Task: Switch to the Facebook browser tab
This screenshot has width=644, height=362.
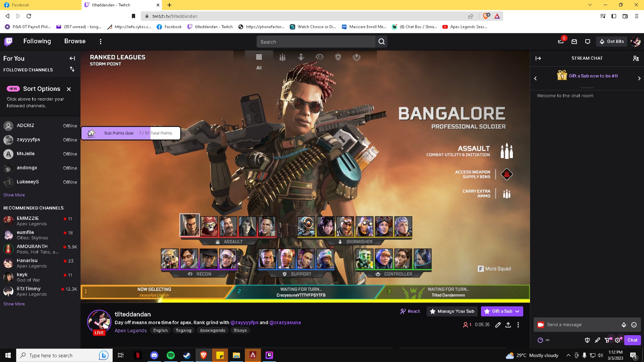Action: (40, 5)
